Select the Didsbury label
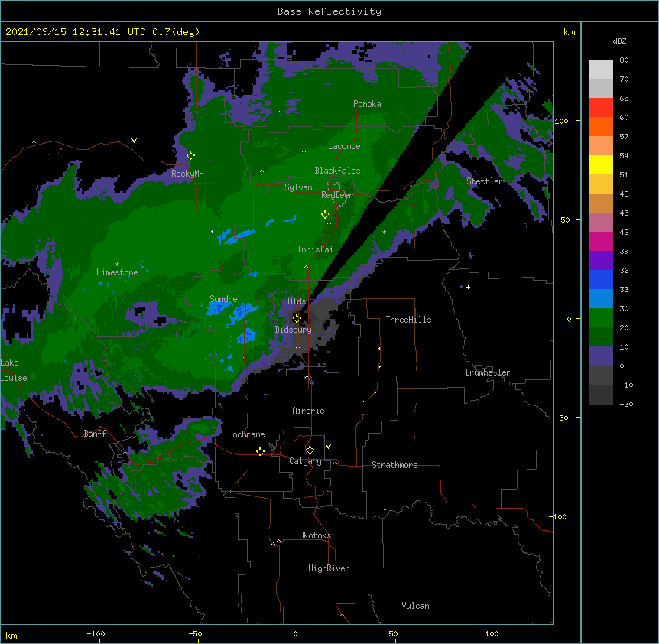 293,330
